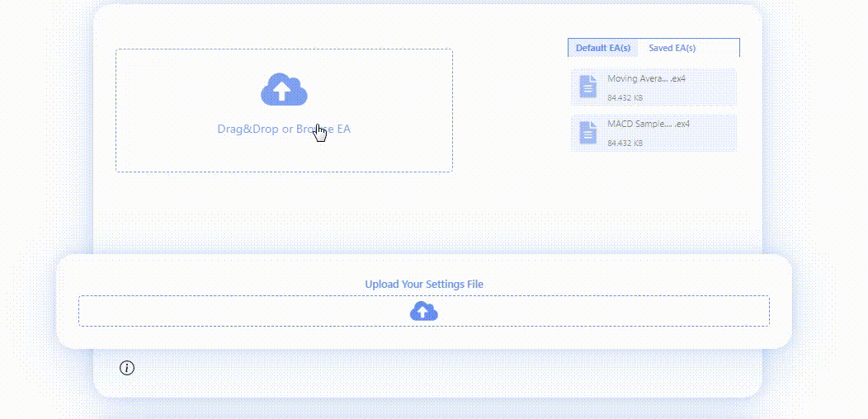Click the Moving Average file document icon
Image resolution: width=868 pixels, height=419 pixels.
click(588, 87)
